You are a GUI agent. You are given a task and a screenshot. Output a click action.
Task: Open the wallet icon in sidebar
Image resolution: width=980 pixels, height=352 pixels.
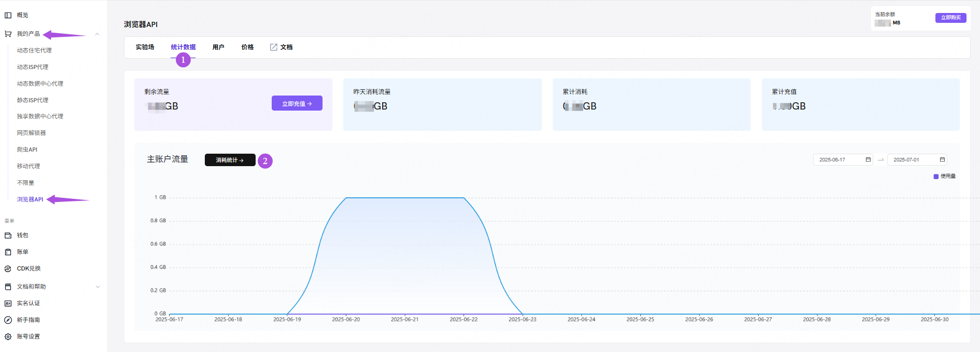[8, 235]
